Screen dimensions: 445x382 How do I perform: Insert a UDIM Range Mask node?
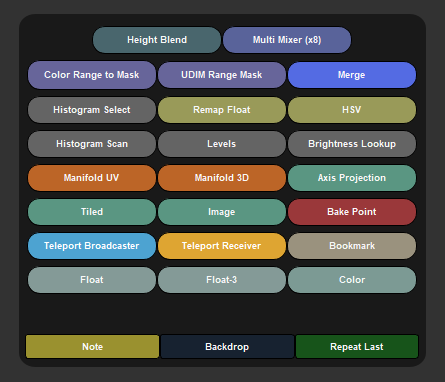point(222,75)
